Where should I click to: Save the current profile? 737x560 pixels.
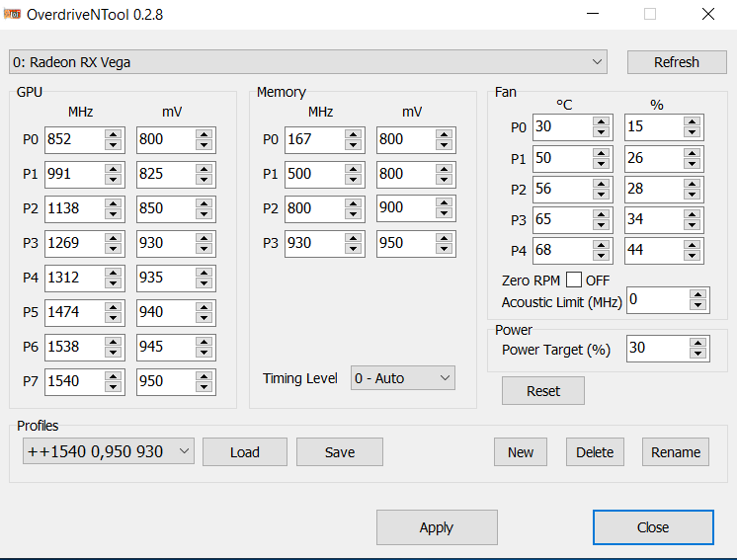tap(340, 452)
